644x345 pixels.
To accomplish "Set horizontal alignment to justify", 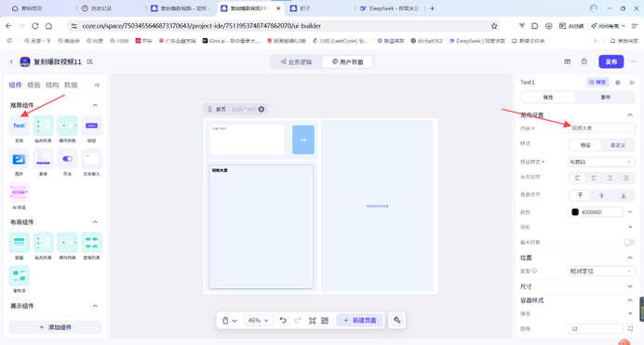I will point(626,178).
